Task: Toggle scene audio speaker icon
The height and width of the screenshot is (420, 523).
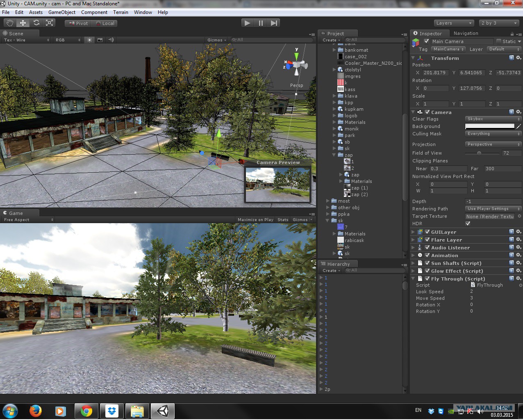Action: (x=111, y=40)
